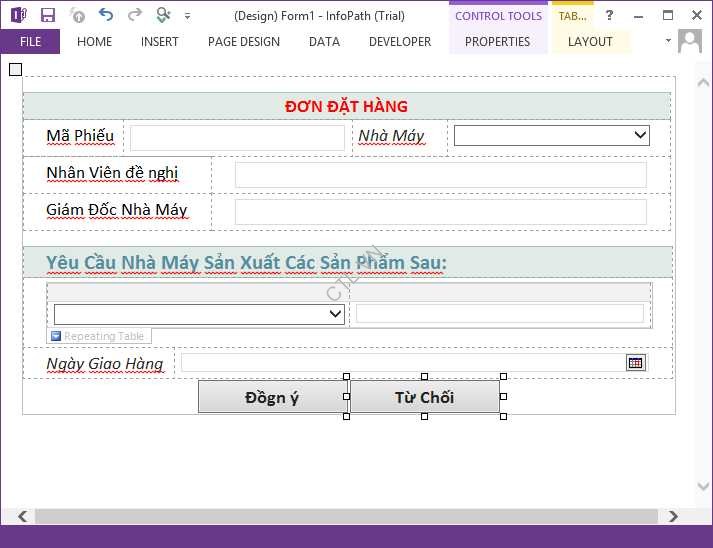The width and height of the screenshot is (713, 548).
Task: Click the table selection handle square
Action: tap(15, 69)
